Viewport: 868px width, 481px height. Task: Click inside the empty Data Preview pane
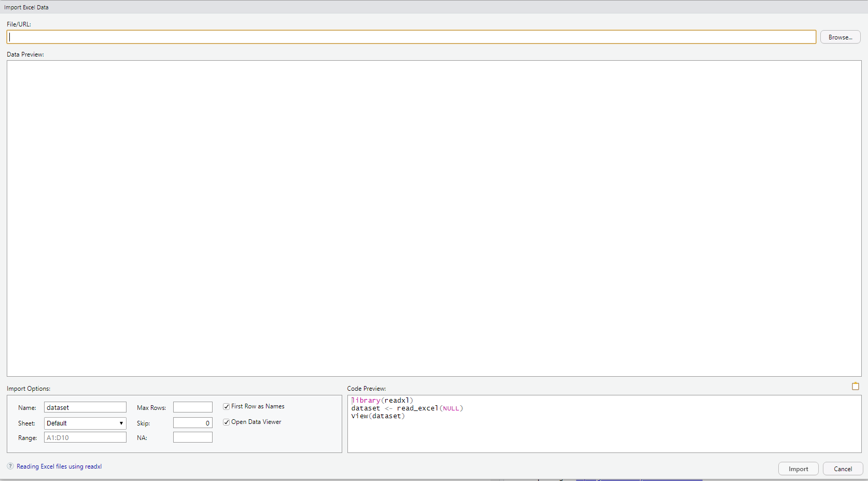433,218
